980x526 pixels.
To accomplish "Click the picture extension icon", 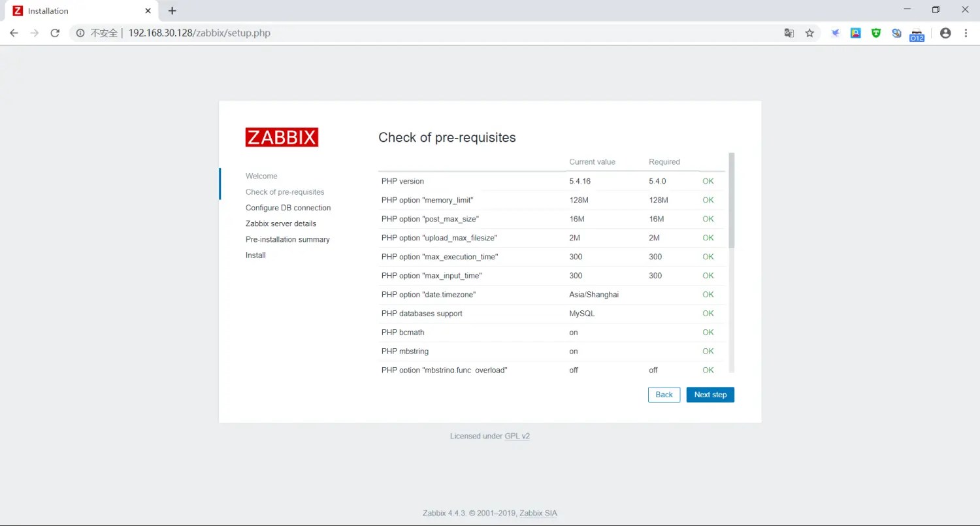I will point(855,33).
